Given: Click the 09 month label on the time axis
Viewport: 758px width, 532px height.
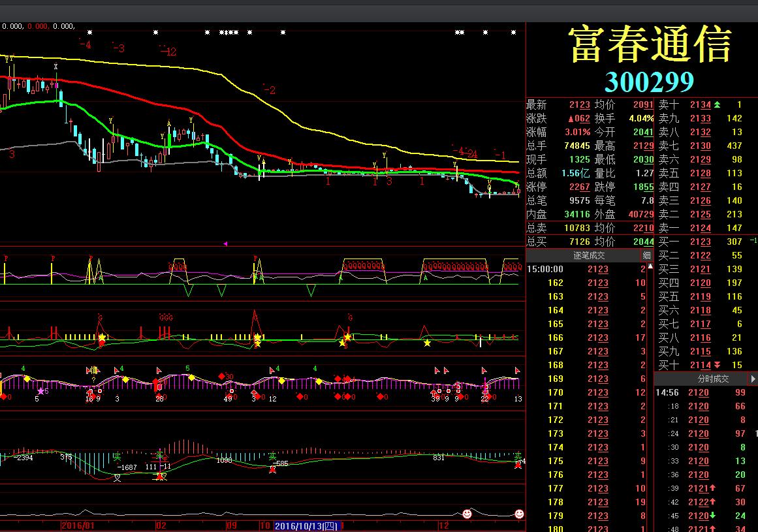Looking at the screenshot, I should point(232,525).
